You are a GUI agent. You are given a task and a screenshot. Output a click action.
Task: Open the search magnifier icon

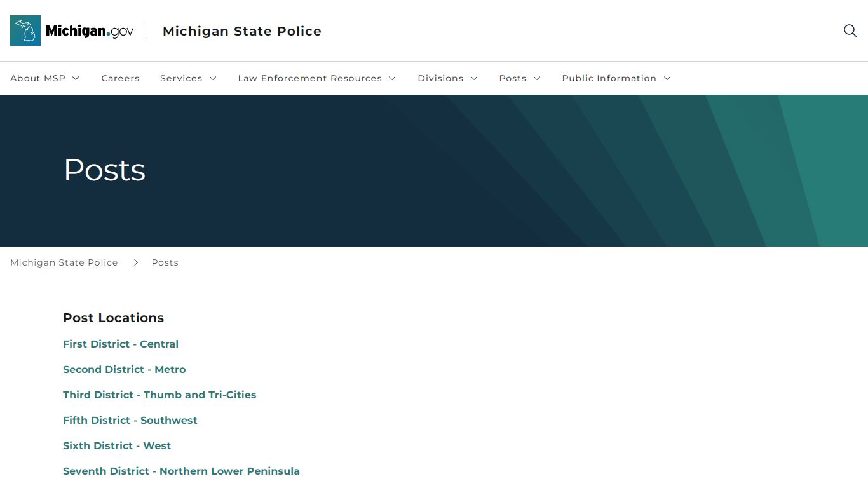pos(850,30)
